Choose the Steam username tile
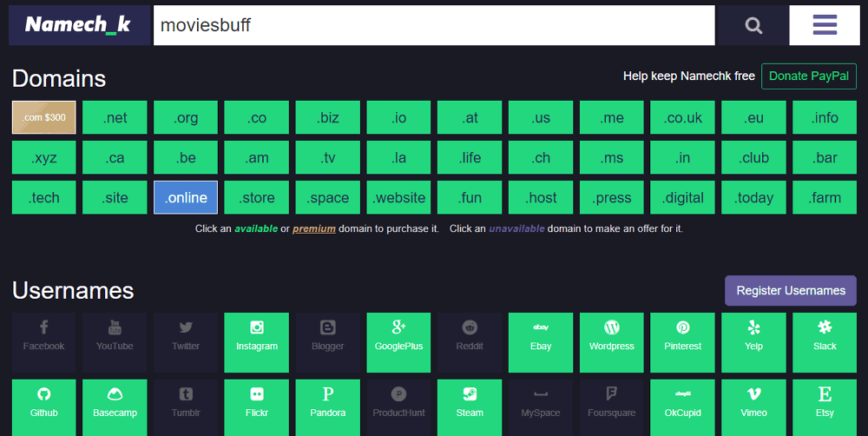The height and width of the screenshot is (436, 868). 470,403
